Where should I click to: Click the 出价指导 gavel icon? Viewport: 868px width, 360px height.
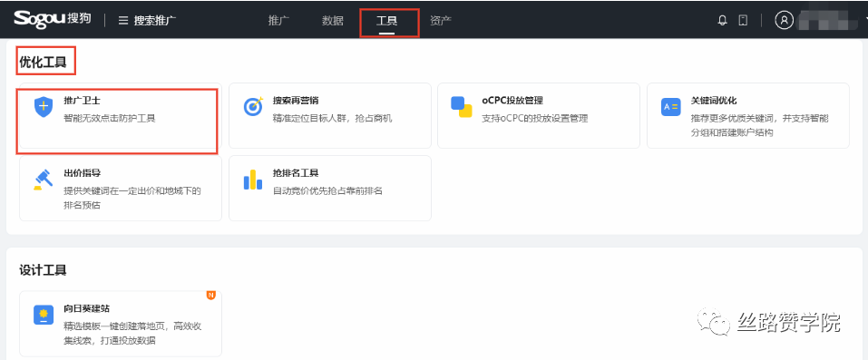coord(43,180)
